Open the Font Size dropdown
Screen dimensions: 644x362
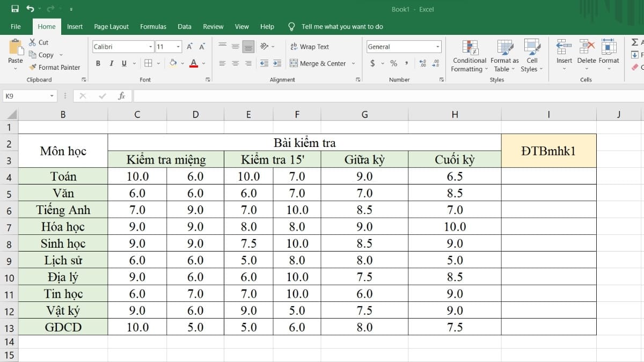tap(179, 47)
